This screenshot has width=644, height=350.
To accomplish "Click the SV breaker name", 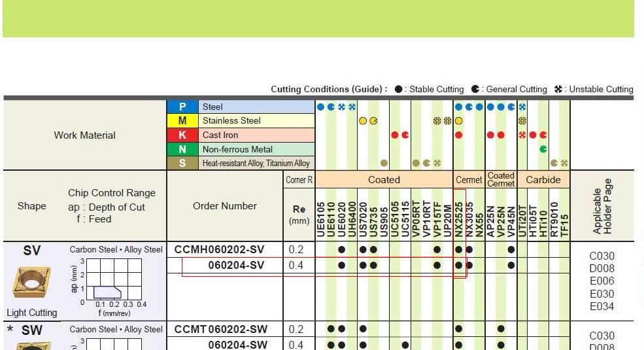I will click(x=31, y=250).
